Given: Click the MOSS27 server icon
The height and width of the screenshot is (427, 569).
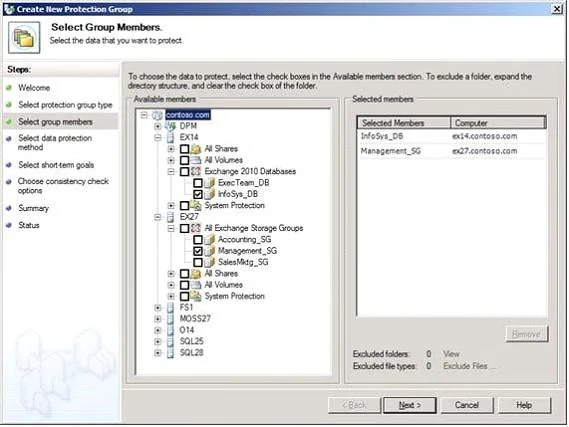Looking at the screenshot, I should [x=170, y=319].
